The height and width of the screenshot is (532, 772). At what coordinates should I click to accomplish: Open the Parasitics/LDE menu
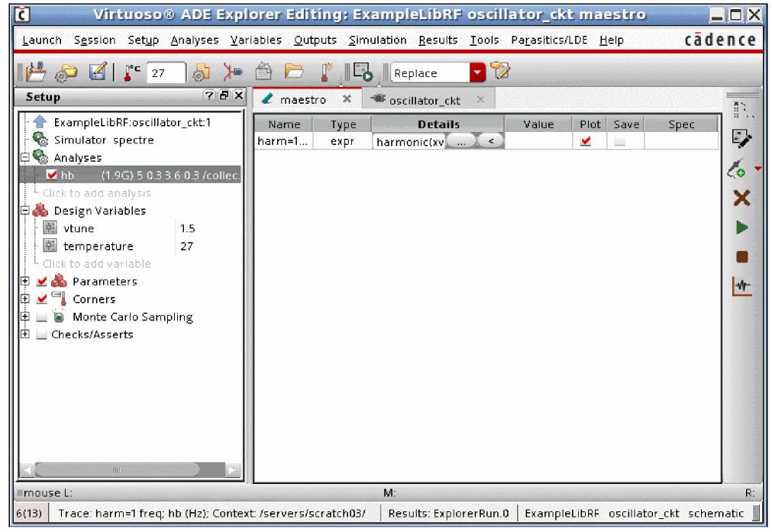point(549,40)
